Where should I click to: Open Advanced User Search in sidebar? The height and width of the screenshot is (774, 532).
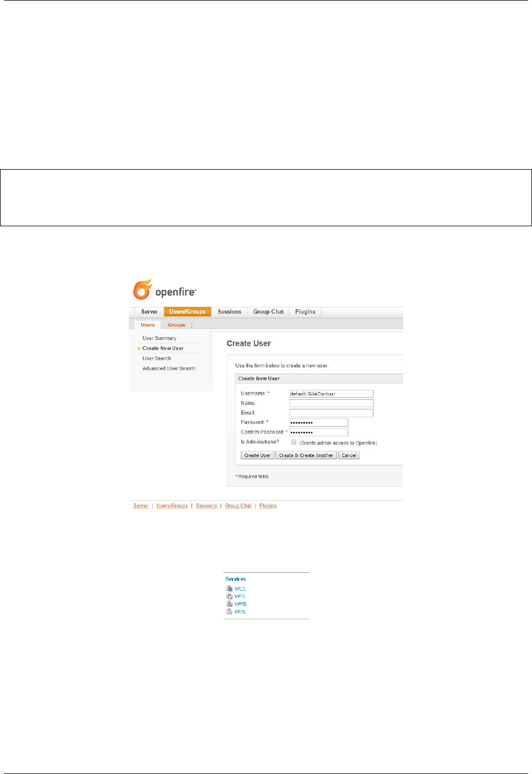pos(169,369)
